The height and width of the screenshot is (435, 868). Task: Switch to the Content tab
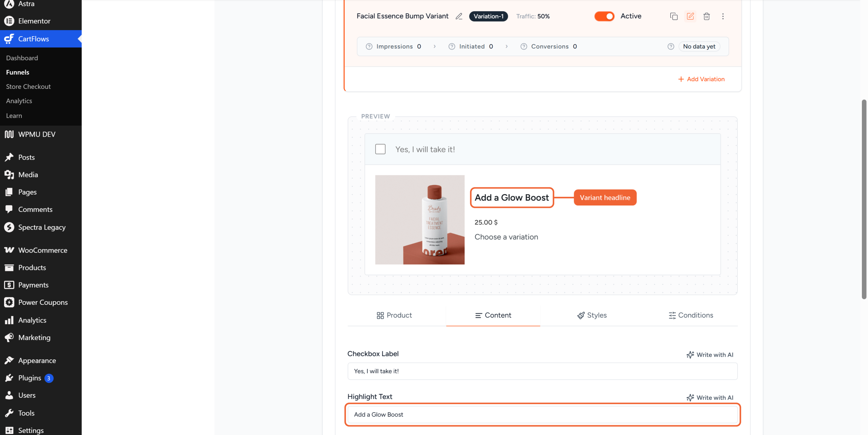pyautogui.click(x=493, y=315)
